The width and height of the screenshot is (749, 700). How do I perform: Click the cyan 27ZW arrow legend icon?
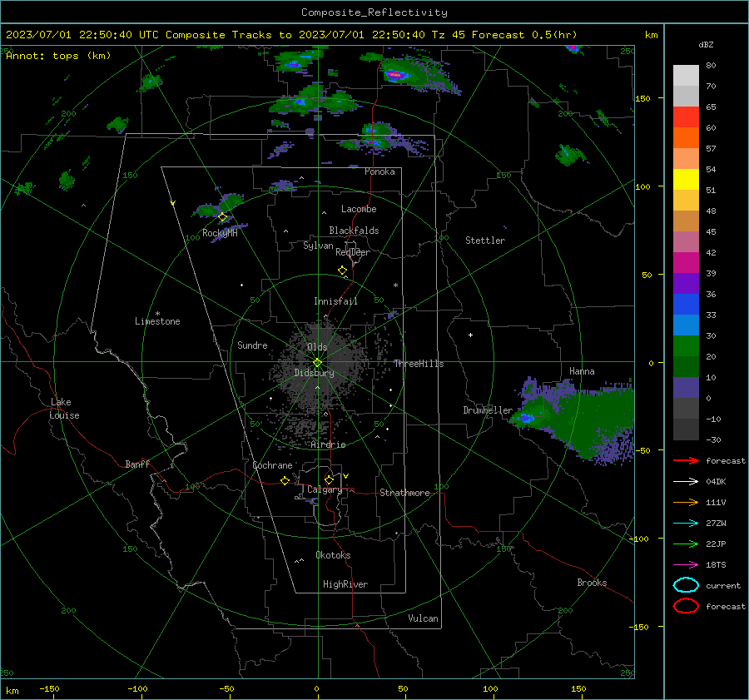(x=686, y=524)
